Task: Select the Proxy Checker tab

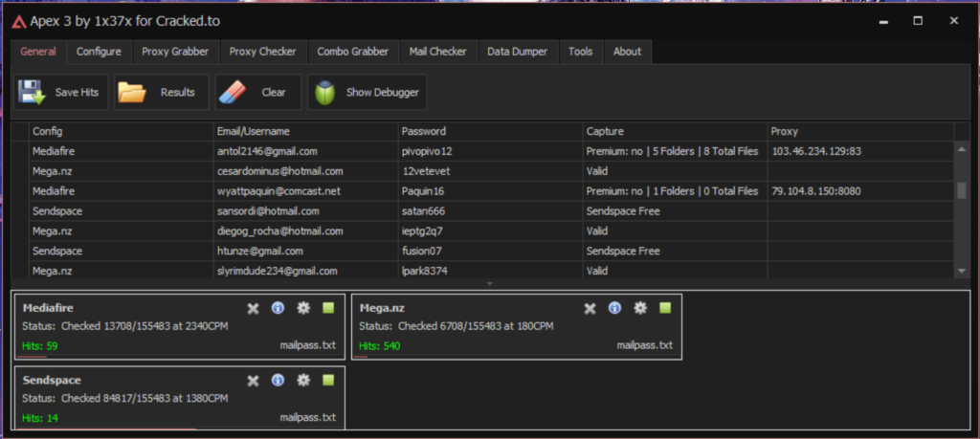Action: click(x=262, y=52)
